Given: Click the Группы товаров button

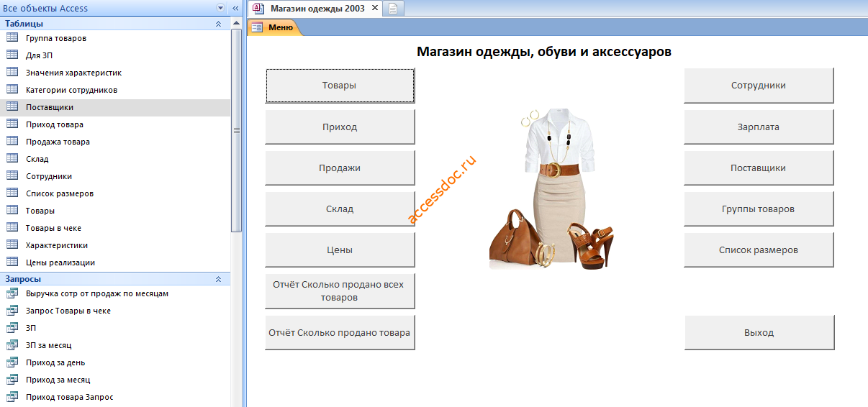Looking at the screenshot, I should click(759, 209).
